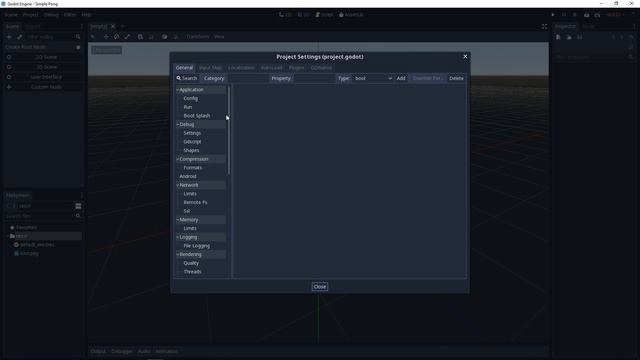
Task: Select Limits under Memory
Action: 190,228
